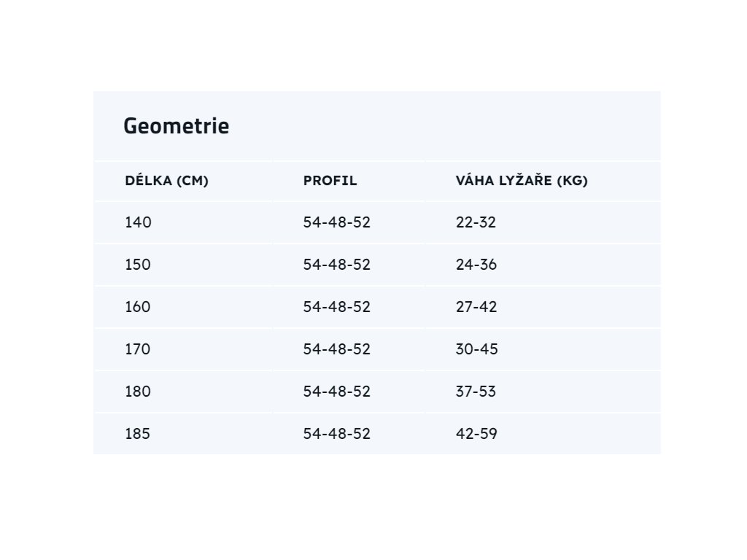Select the 185 length cell

pos(138,434)
